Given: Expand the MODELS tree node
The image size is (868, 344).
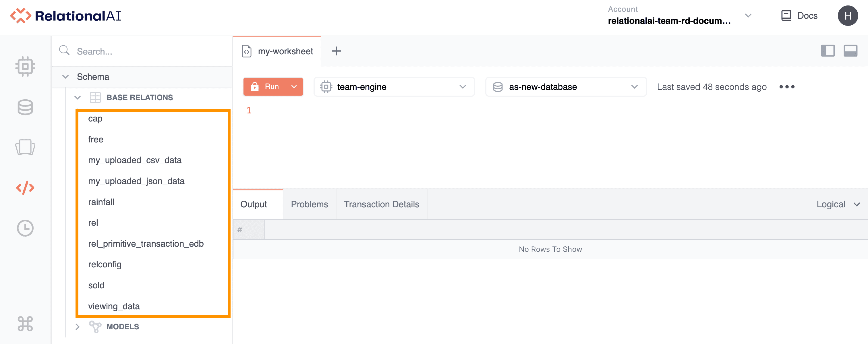Looking at the screenshot, I should (x=78, y=326).
